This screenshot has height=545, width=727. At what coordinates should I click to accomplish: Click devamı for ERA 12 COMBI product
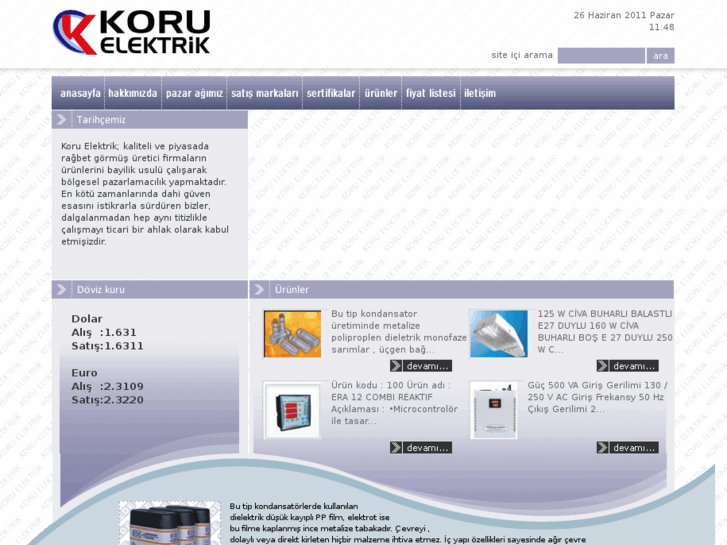(421, 448)
